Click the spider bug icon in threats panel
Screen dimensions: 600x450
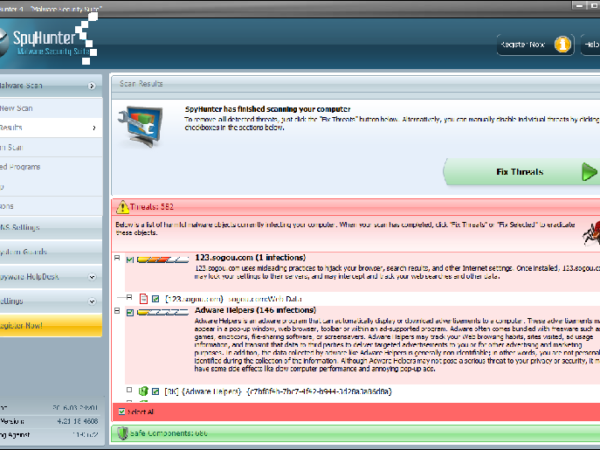(x=591, y=233)
